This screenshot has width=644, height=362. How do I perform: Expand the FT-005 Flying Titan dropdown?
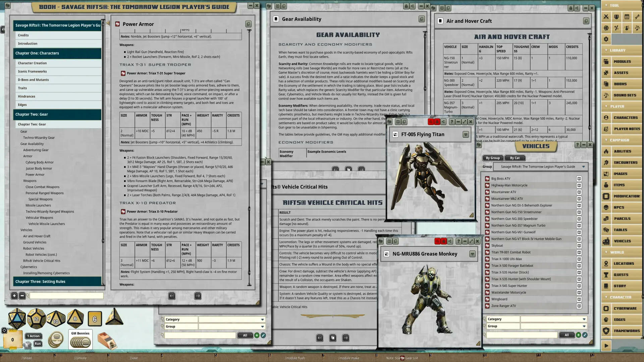tap(466, 134)
